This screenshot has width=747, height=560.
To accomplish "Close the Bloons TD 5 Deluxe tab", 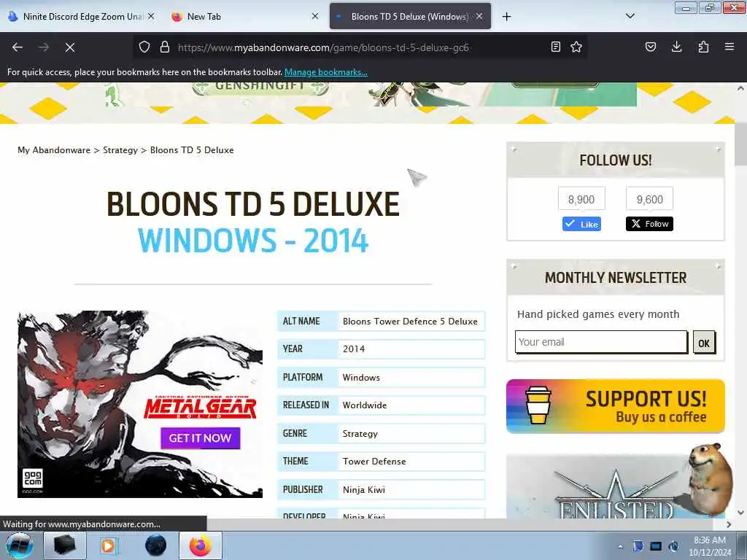I will [x=479, y=16].
